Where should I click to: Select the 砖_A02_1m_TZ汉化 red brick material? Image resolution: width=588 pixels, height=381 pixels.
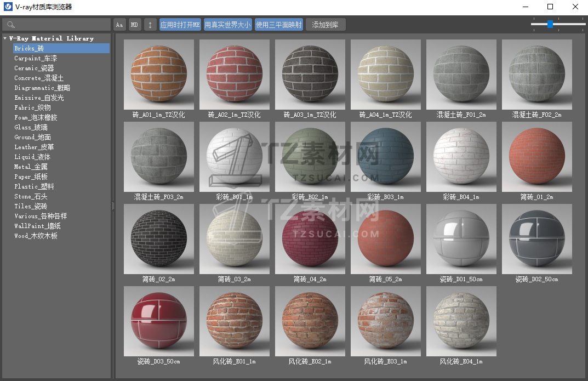(x=235, y=75)
